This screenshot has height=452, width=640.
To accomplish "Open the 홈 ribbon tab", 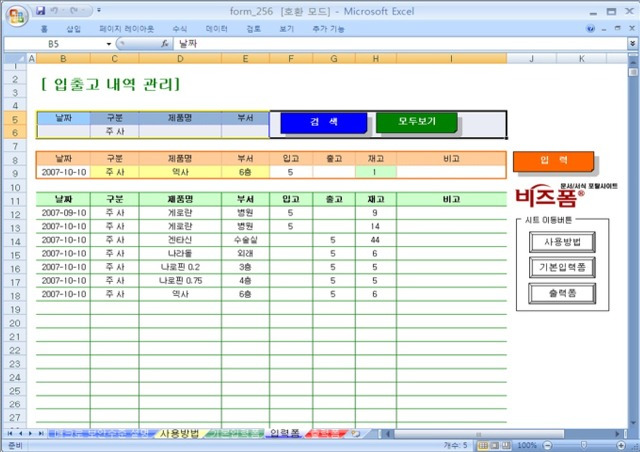I will [44, 29].
